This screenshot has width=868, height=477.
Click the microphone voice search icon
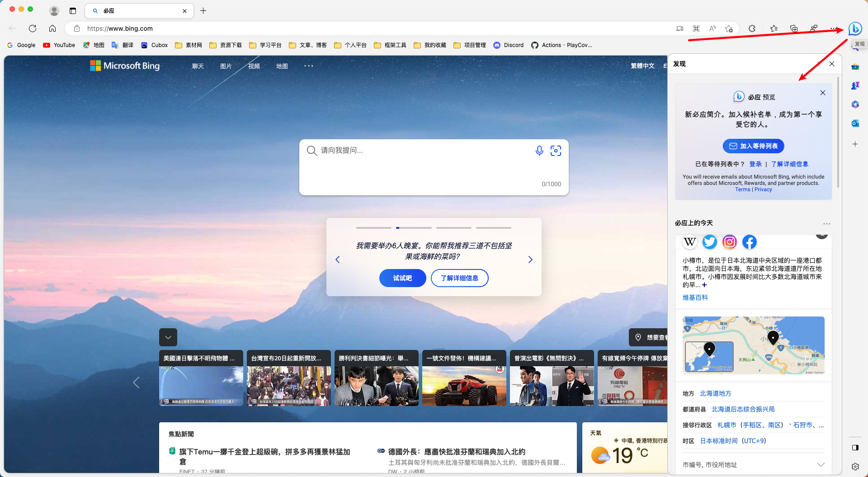click(x=539, y=151)
